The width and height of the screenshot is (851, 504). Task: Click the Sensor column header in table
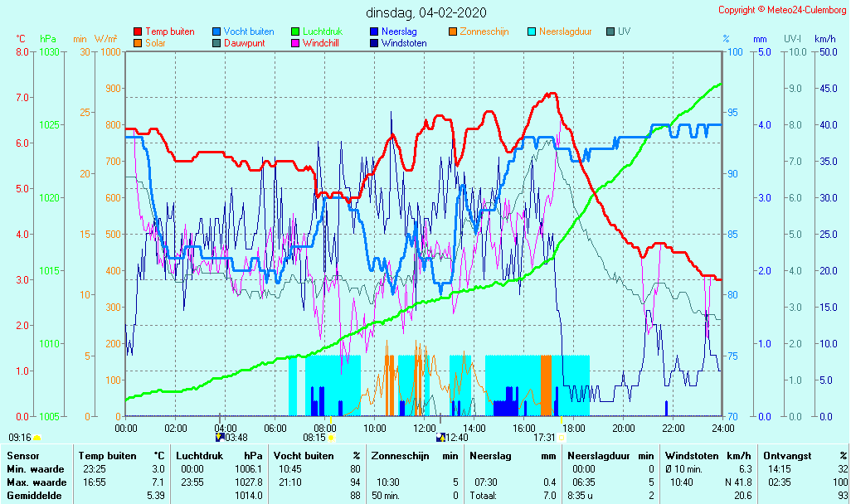pyautogui.click(x=22, y=455)
